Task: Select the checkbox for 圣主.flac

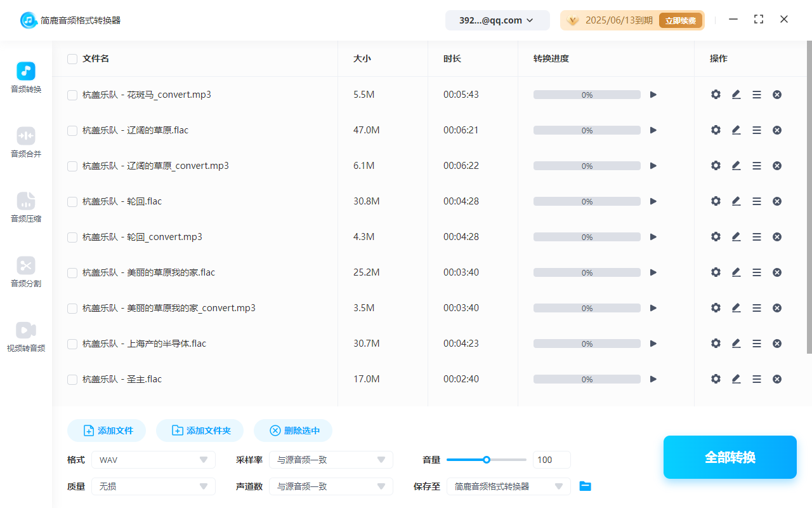Action: (x=72, y=378)
